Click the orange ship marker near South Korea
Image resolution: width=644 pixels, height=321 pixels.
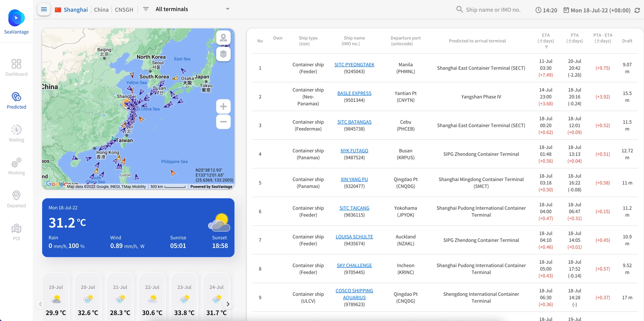coord(175,78)
